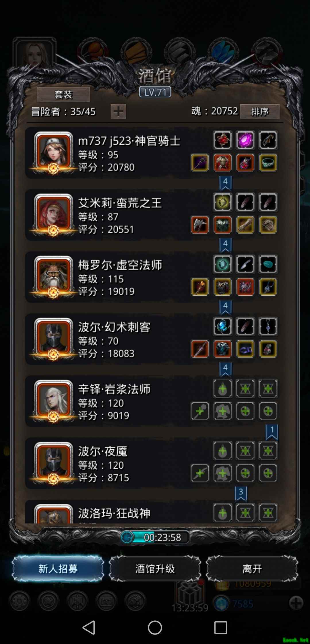Tap the Android back navigation button

[x=89, y=627]
